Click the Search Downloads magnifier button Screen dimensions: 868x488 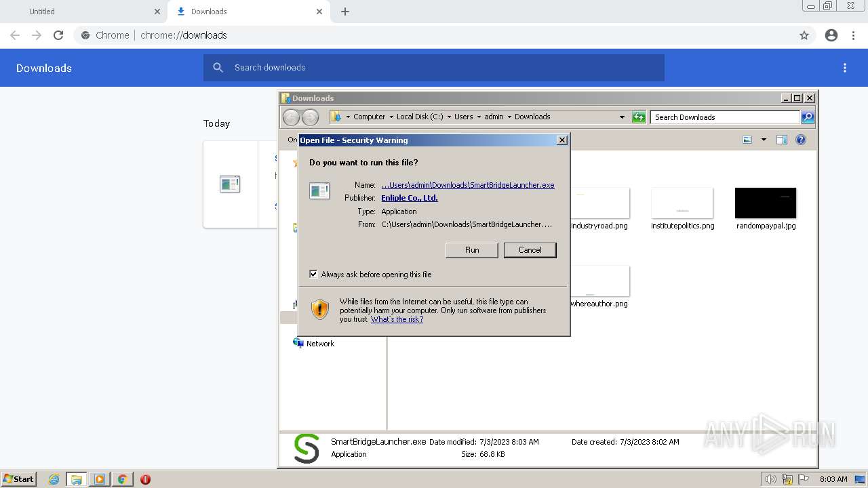[808, 117]
